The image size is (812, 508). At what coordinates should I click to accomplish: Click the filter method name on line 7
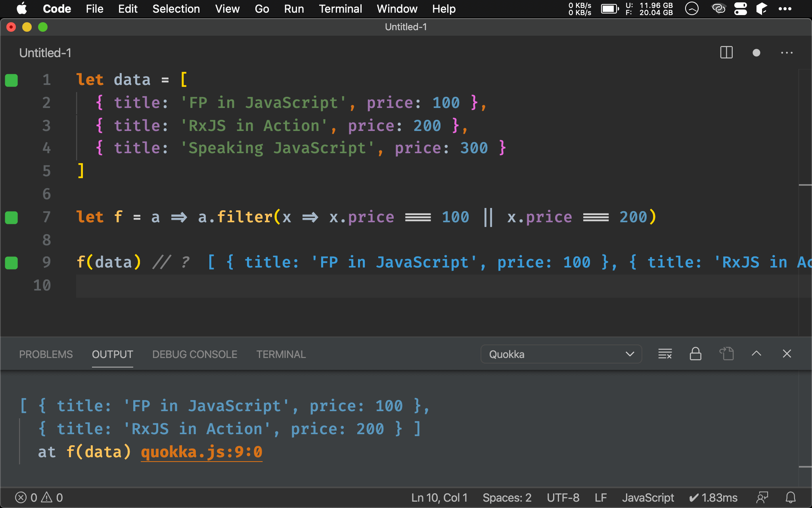[244, 217]
